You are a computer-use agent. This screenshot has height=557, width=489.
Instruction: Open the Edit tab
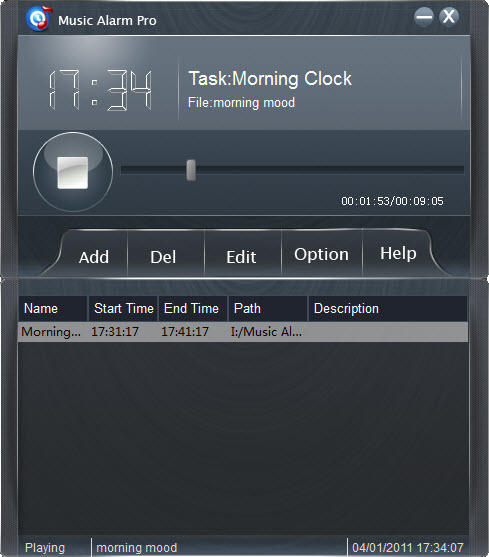tap(241, 257)
